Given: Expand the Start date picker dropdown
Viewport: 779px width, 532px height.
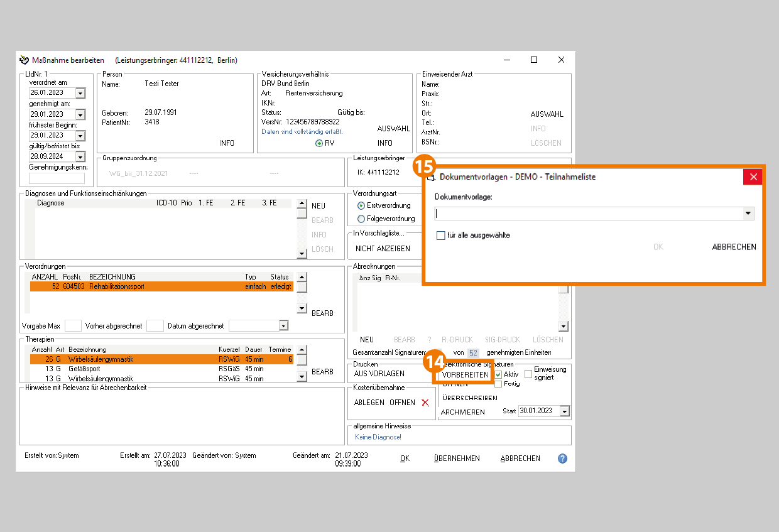Looking at the screenshot, I should [x=564, y=411].
